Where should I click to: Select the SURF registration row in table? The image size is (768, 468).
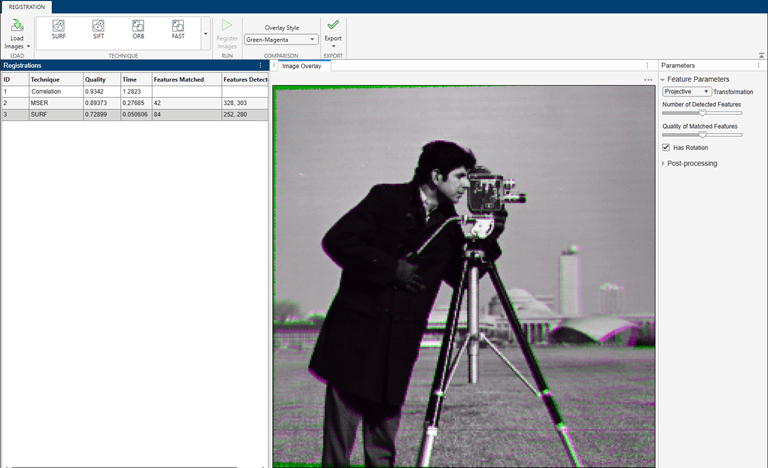pyautogui.click(x=135, y=114)
